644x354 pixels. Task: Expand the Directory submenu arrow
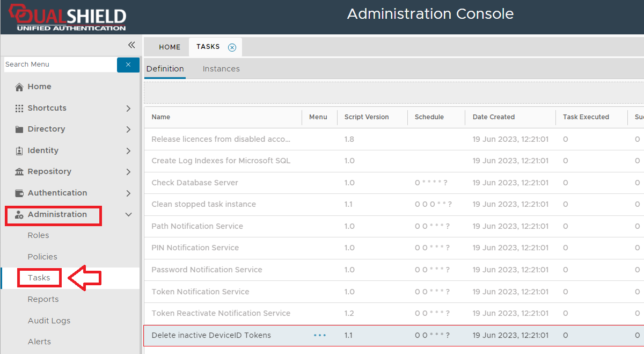coord(128,129)
